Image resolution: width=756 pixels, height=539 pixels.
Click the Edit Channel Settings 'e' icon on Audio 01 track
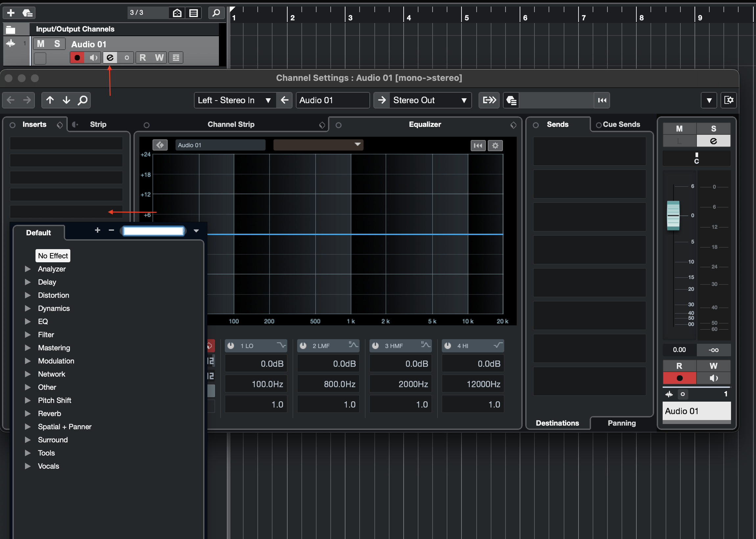click(110, 58)
